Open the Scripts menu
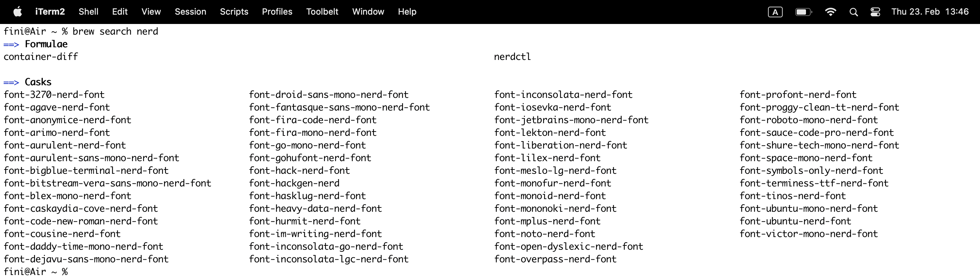 (x=234, y=11)
